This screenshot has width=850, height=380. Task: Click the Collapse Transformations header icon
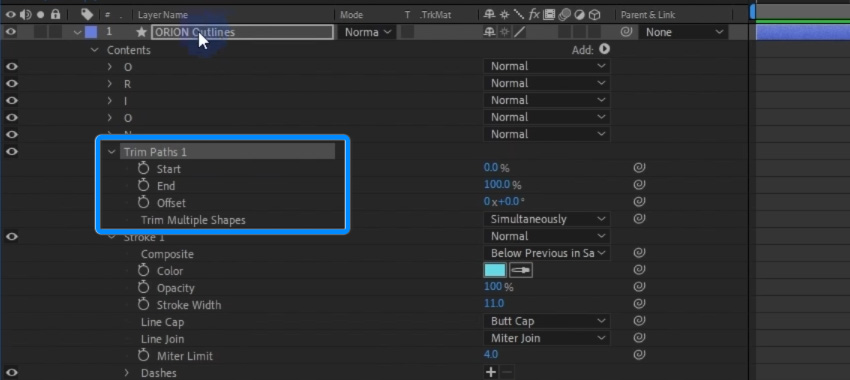(505, 15)
